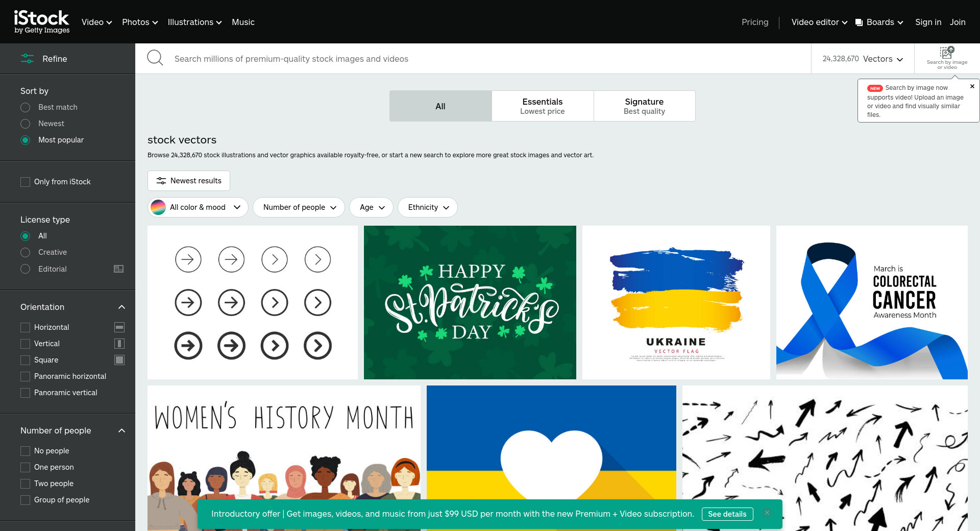The image size is (980, 531).
Task: Open the Illustrations menu
Action: click(194, 22)
